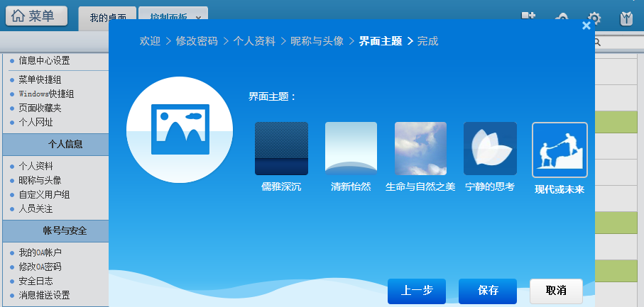The width and height of the screenshot is (644, 307).
Task: Select the 现代或未来 climbers theme icon
Action: pyautogui.click(x=560, y=150)
